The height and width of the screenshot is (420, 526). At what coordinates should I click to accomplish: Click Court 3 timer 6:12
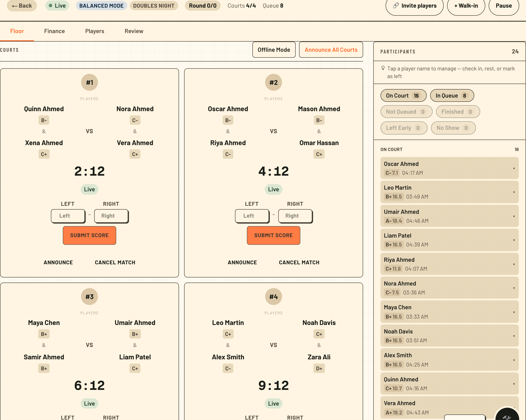click(x=90, y=386)
